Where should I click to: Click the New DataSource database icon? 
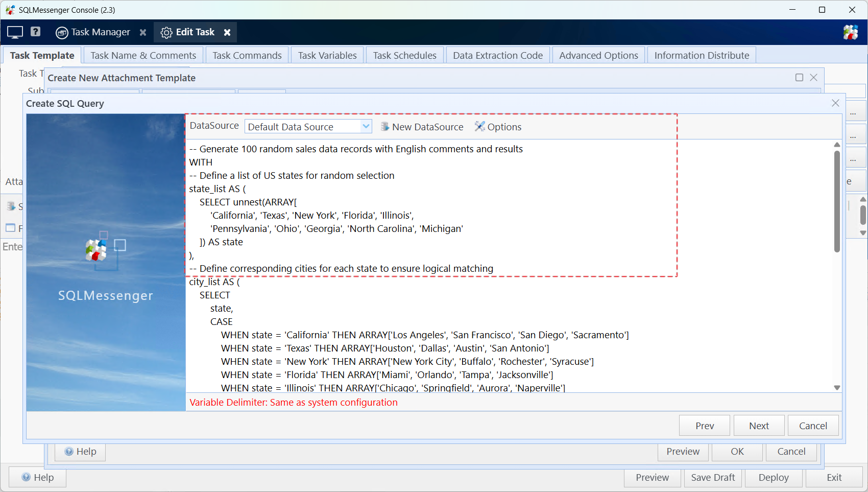point(384,127)
